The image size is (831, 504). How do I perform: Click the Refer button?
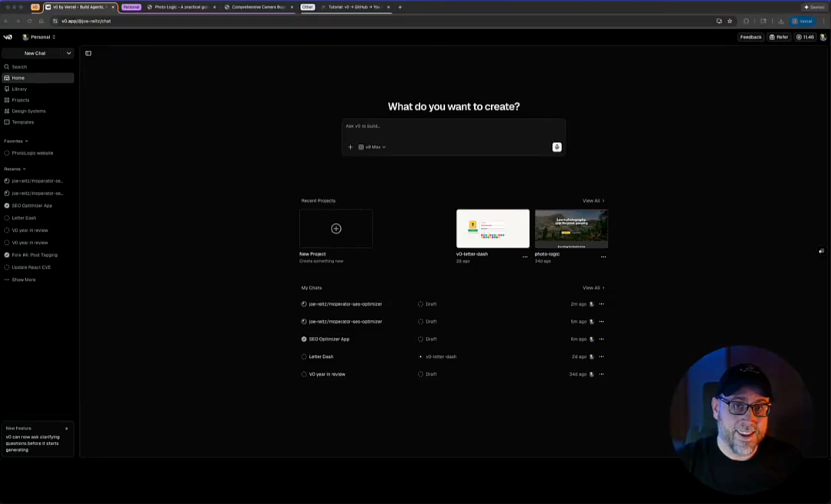(779, 37)
